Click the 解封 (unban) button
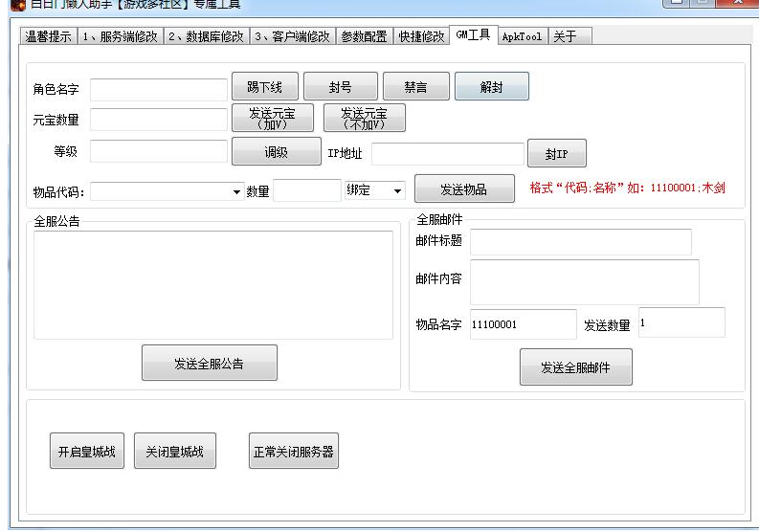The image size is (759, 532). pyautogui.click(x=491, y=87)
